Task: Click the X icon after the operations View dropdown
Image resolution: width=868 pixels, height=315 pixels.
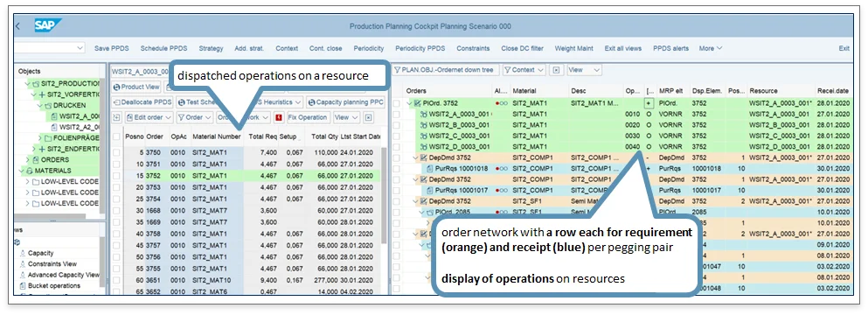Action: [369, 117]
